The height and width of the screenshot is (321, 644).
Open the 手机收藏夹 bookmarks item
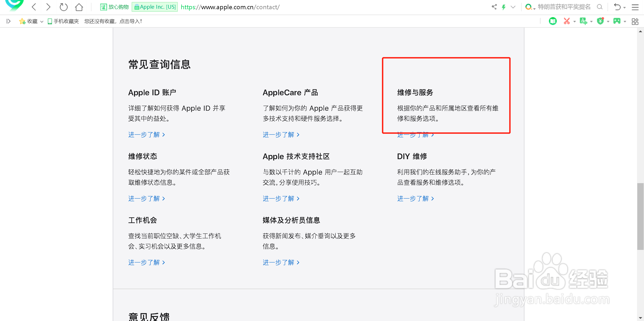tap(63, 21)
